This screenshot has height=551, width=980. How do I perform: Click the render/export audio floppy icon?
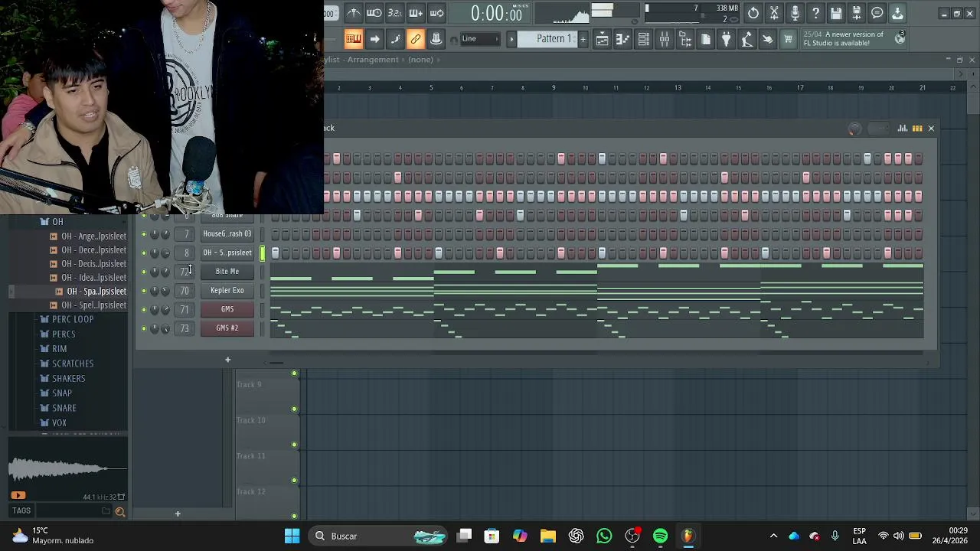coord(857,13)
